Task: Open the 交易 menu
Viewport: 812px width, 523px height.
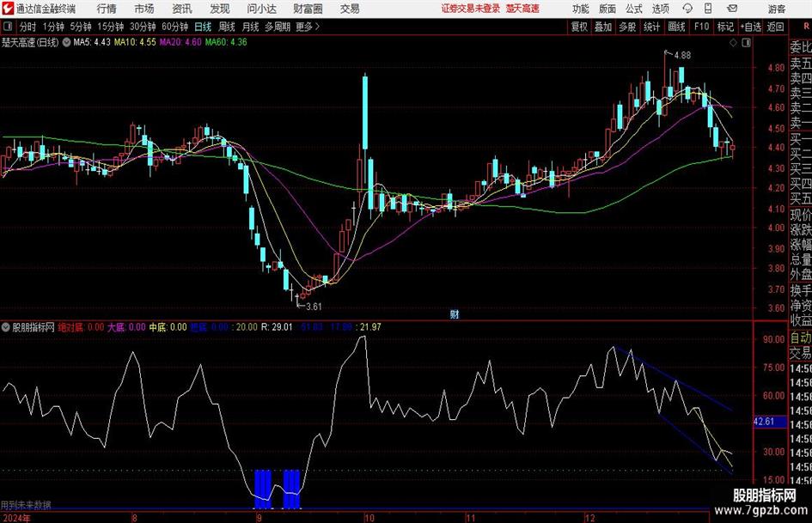Action: (350, 9)
